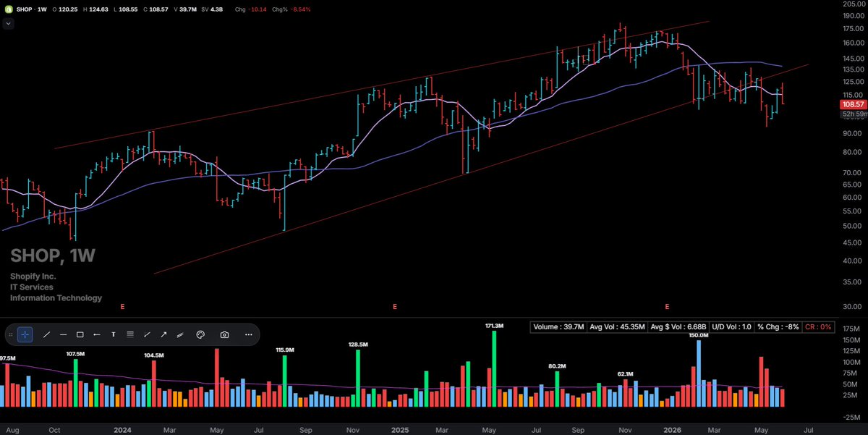Click the Volume : 39.7M stat
Screen dimensions: 868x435
coord(558,327)
